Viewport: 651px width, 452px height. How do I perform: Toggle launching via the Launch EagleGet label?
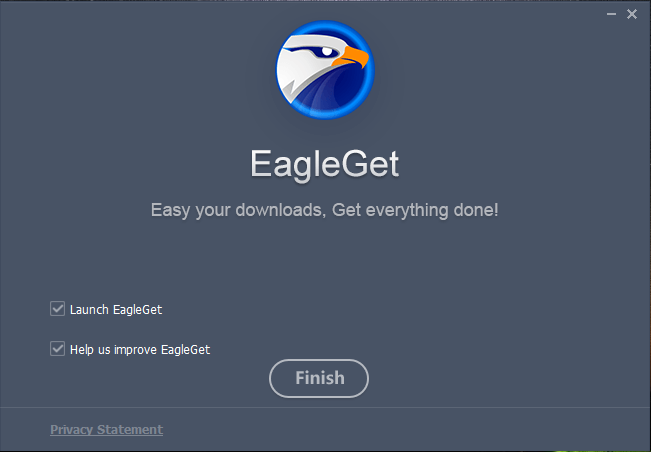pyautogui.click(x=116, y=310)
